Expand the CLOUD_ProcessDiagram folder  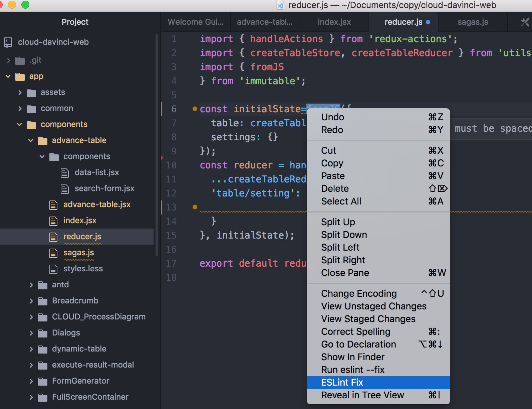pyautogui.click(x=31, y=317)
